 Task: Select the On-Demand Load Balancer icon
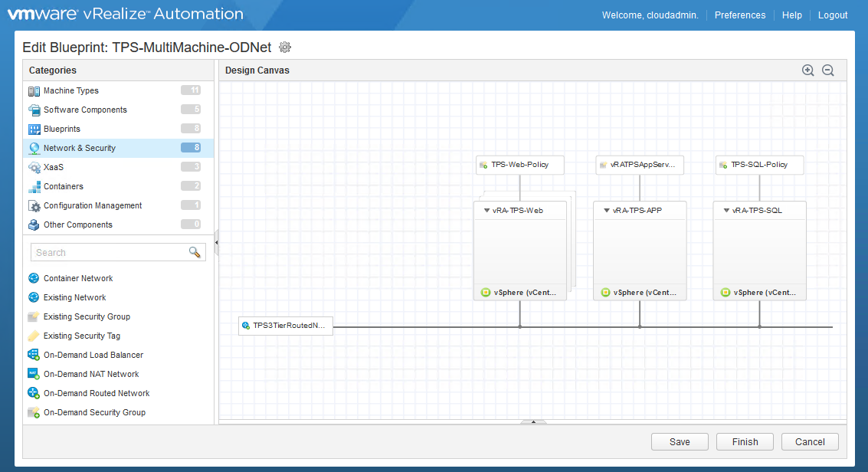coord(36,355)
